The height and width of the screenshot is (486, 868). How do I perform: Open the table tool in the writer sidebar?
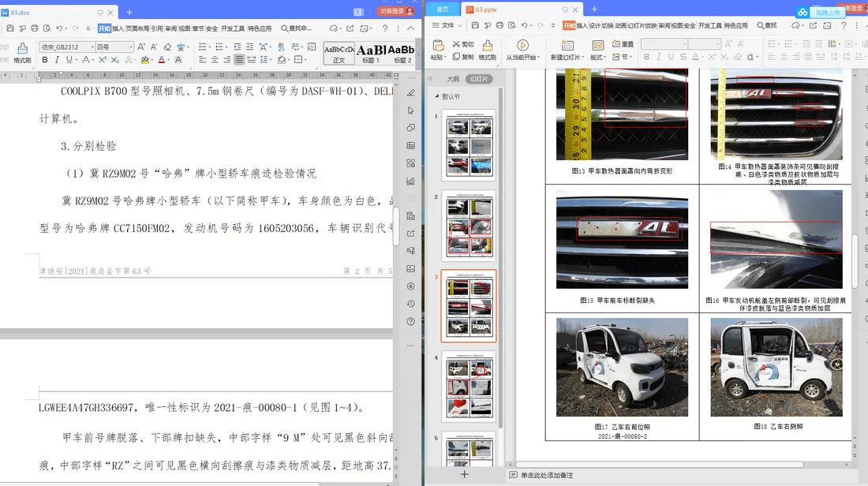411,146
